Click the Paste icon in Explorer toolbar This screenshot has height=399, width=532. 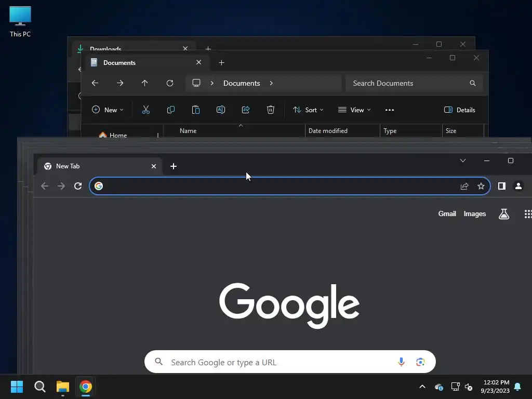(x=196, y=110)
